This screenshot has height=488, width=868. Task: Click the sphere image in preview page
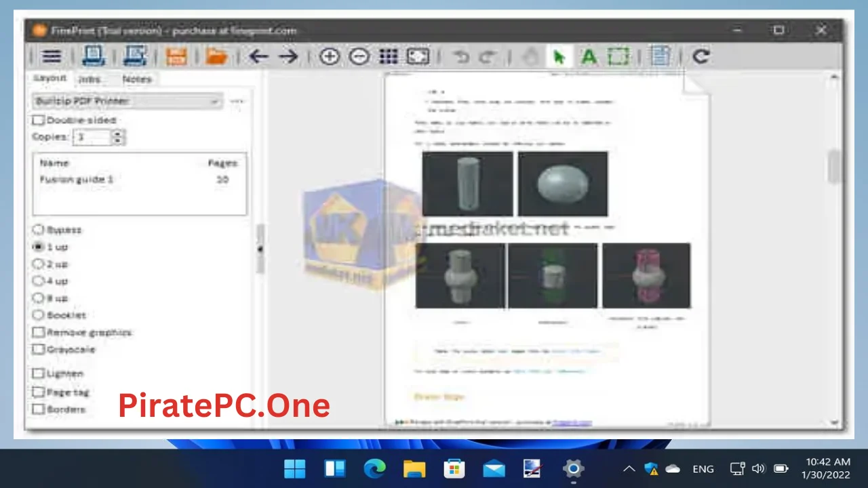(563, 184)
